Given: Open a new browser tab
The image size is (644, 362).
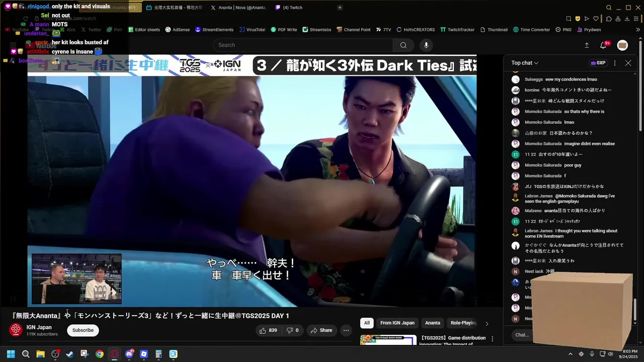Looking at the screenshot, I should point(340,8).
